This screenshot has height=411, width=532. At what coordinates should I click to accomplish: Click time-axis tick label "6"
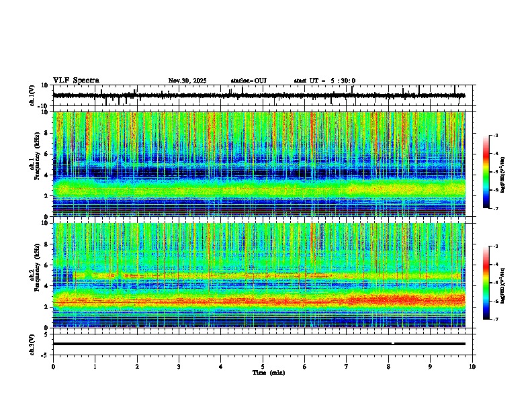click(x=305, y=367)
